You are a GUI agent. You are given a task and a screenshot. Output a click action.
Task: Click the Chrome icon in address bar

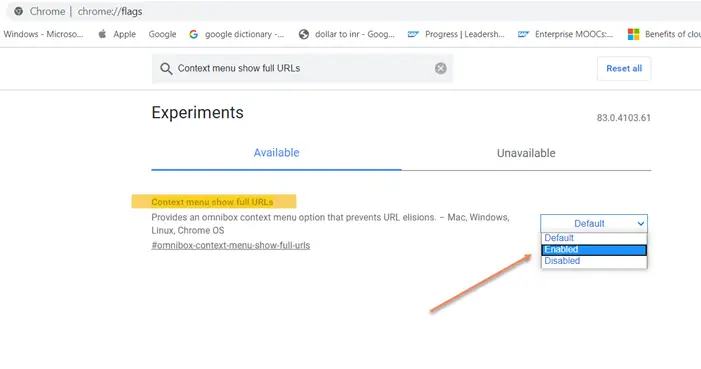pos(18,11)
